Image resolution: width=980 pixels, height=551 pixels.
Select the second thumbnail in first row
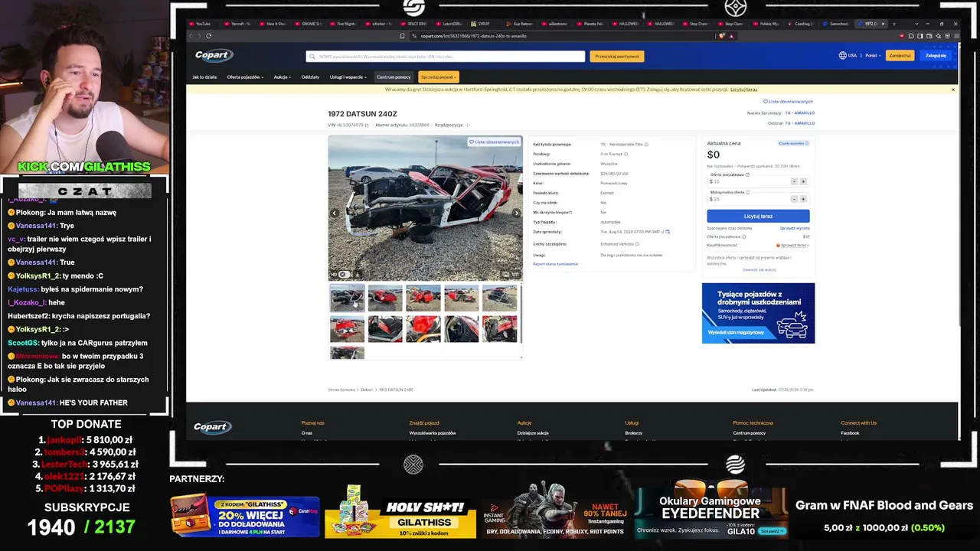(x=385, y=298)
